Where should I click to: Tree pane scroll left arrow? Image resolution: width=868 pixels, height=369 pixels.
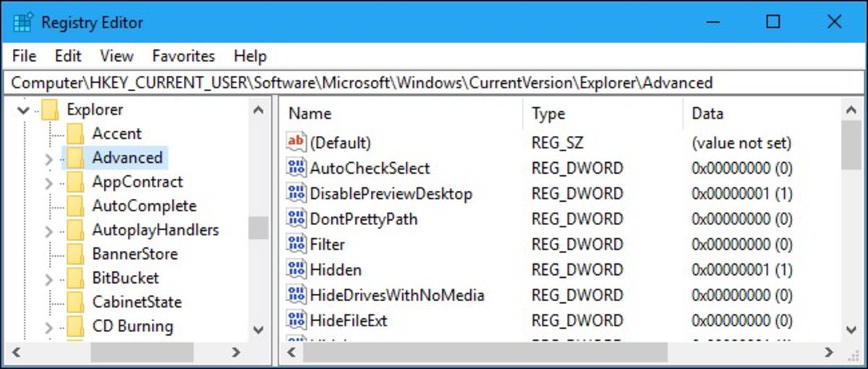click(17, 352)
